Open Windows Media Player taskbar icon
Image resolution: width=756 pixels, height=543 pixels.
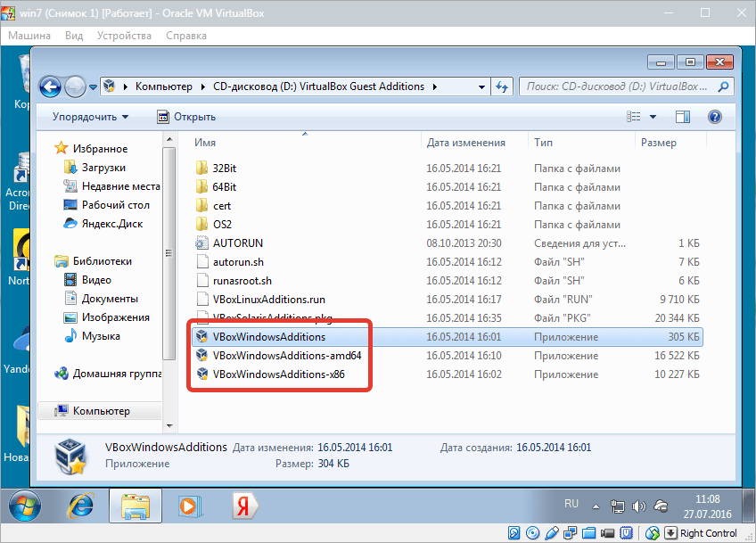190,506
